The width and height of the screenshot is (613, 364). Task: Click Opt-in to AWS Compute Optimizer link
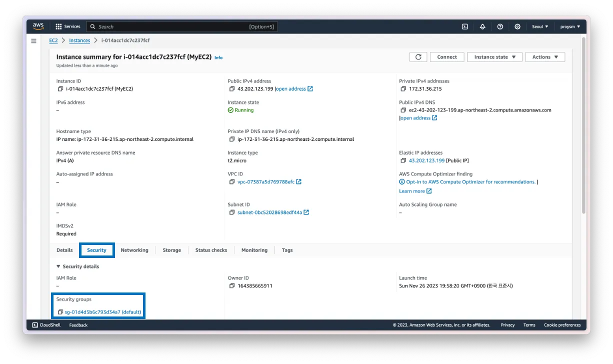467,182
